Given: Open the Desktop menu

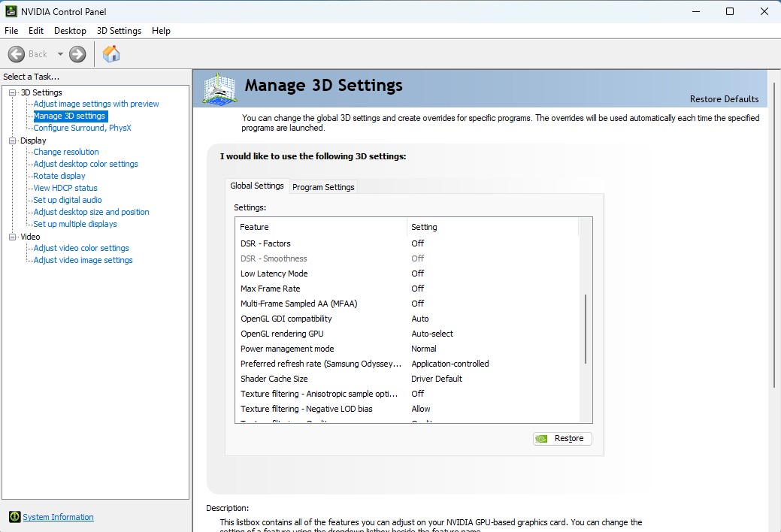Looking at the screenshot, I should click(x=70, y=30).
